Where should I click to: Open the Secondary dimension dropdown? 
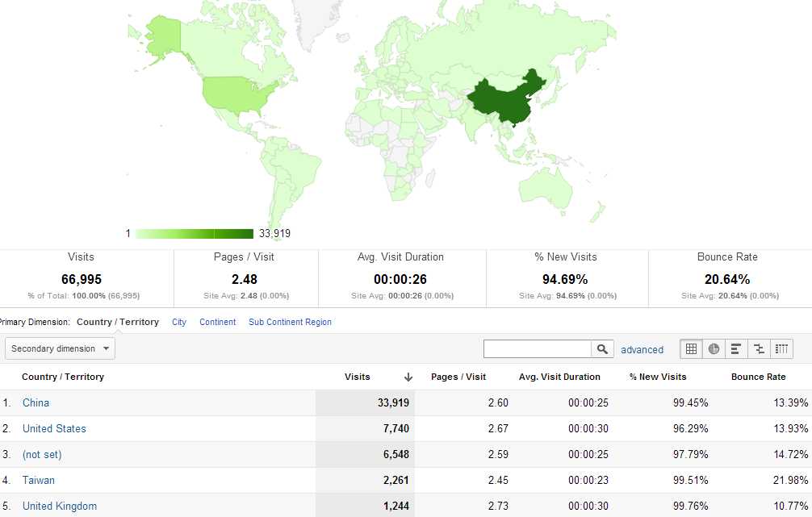(x=60, y=348)
